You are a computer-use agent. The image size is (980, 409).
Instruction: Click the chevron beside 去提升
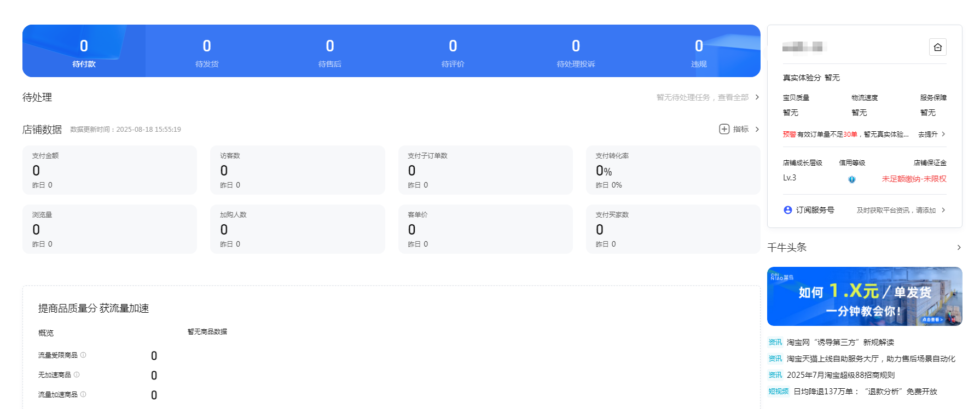pyautogui.click(x=943, y=134)
